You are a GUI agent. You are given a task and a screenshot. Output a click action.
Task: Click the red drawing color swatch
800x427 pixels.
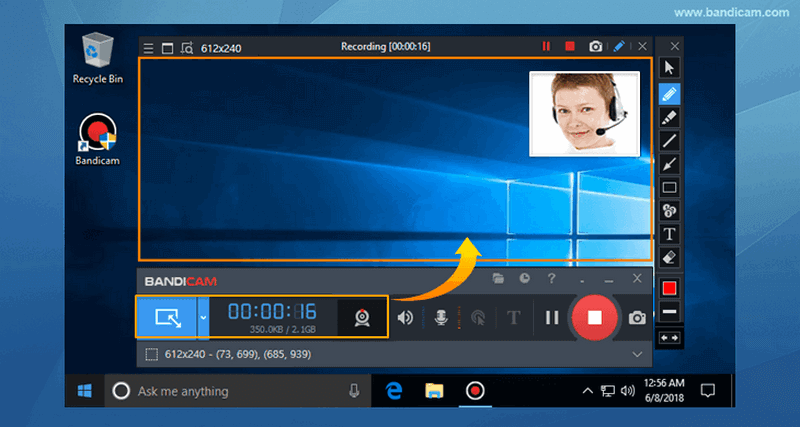[x=670, y=288]
